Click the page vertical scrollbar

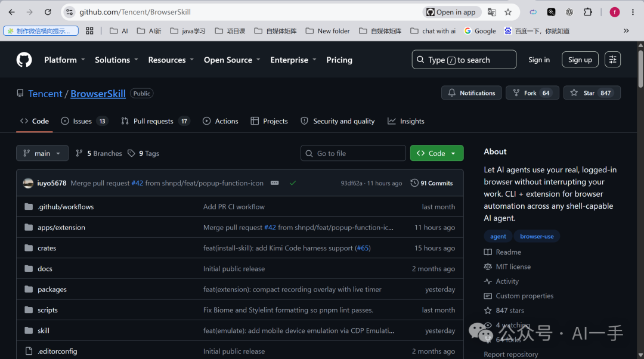click(640, 68)
